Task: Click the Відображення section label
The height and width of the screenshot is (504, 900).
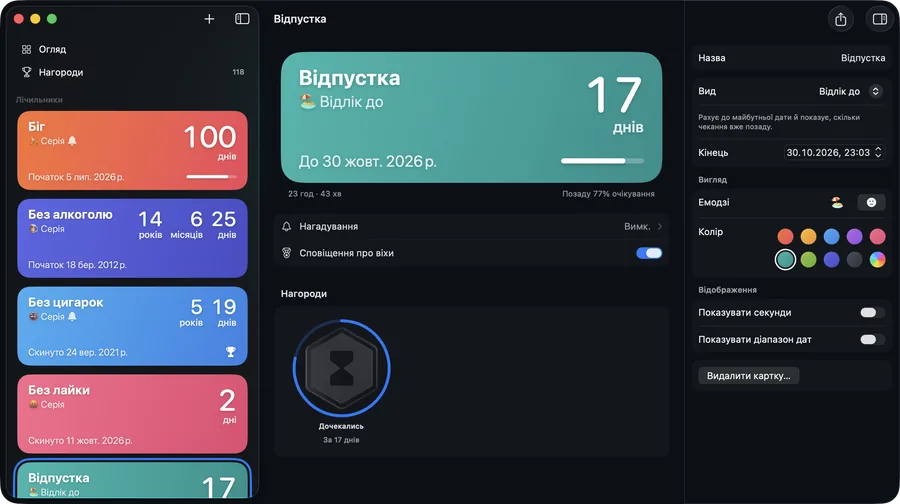Action: pos(727,290)
